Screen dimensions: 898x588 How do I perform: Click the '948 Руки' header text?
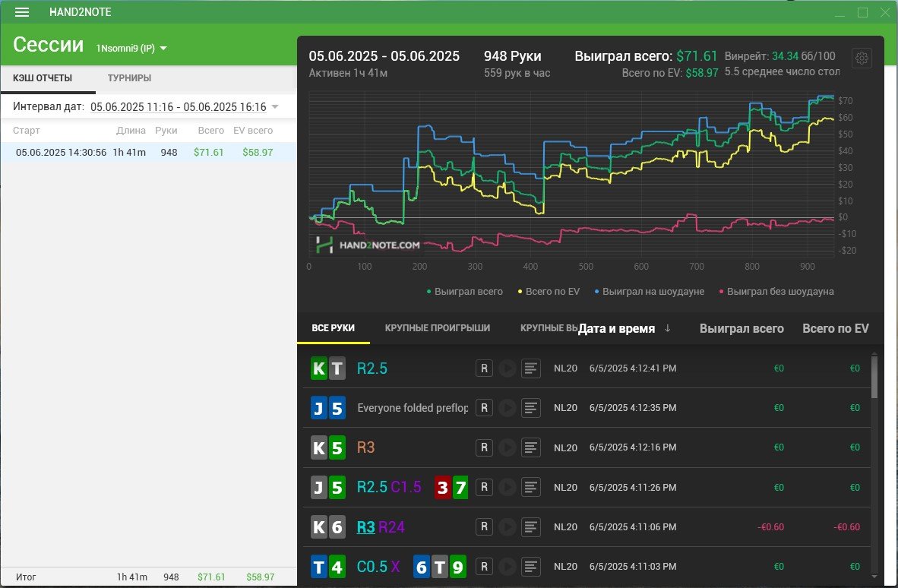point(513,56)
